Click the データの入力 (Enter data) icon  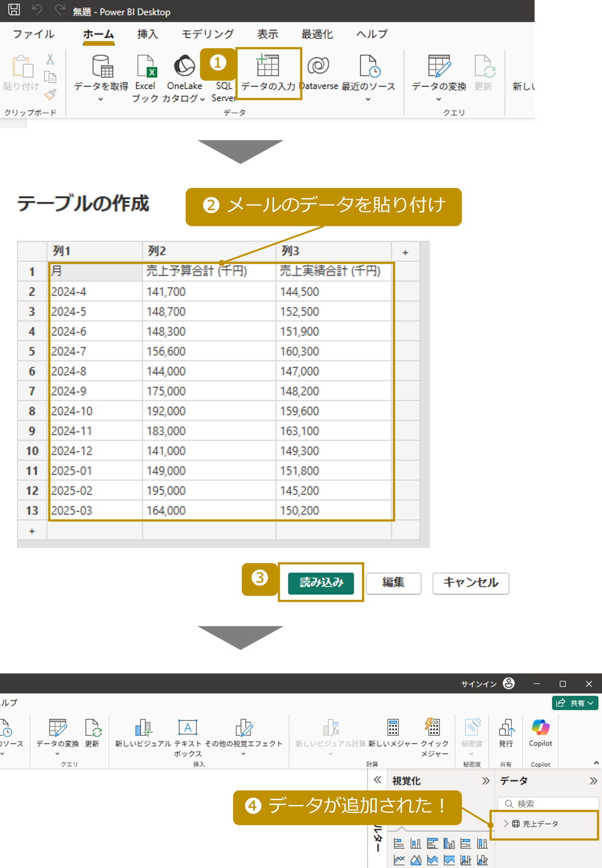(267, 66)
